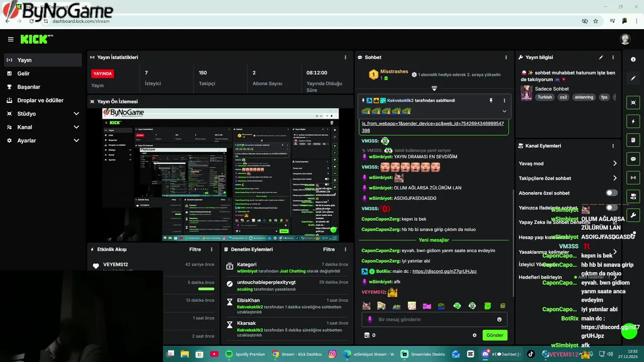This screenshot has height=362, width=644.
Task: Expand the Ayarlar sidebar section
Action: point(76,141)
